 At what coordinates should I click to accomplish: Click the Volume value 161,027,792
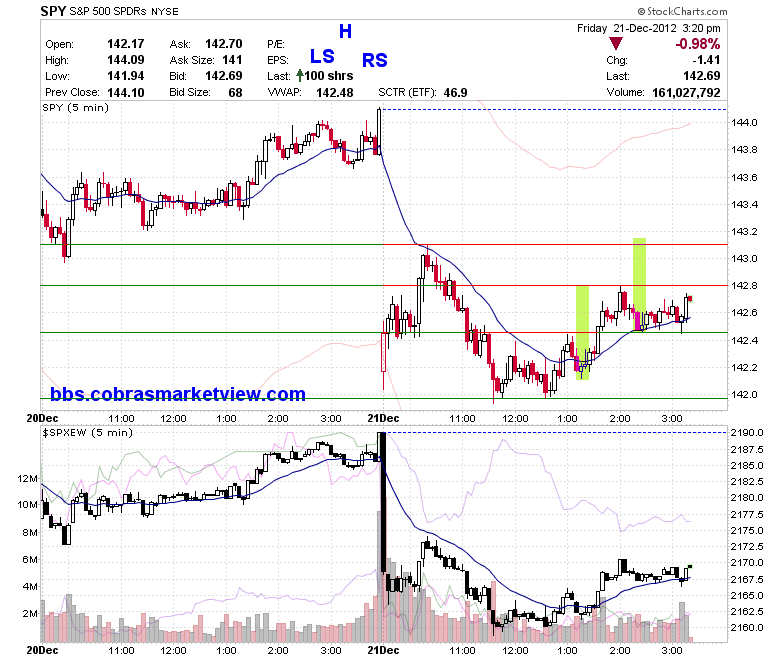686,93
